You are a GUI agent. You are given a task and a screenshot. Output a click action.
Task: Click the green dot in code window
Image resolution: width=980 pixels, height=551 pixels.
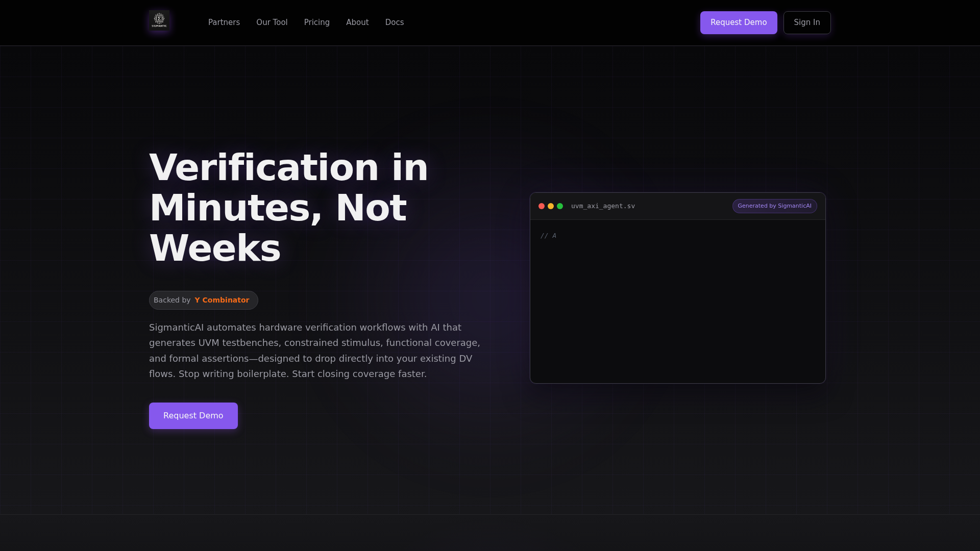click(560, 206)
